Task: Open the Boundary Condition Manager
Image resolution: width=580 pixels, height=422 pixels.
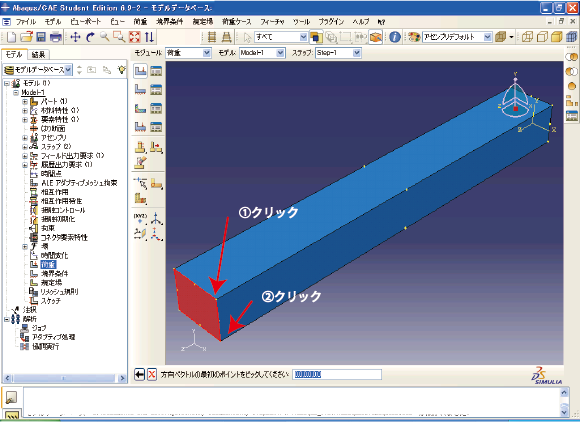Action: (x=156, y=90)
